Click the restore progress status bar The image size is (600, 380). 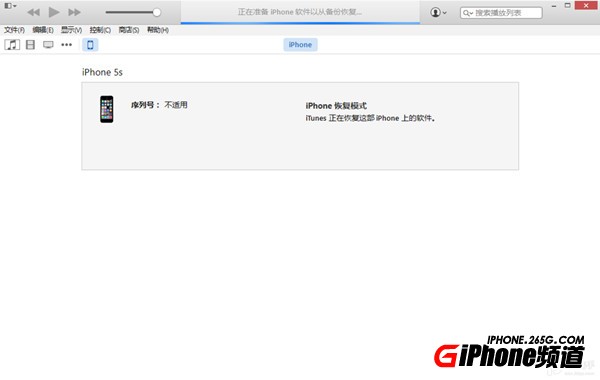300,23
